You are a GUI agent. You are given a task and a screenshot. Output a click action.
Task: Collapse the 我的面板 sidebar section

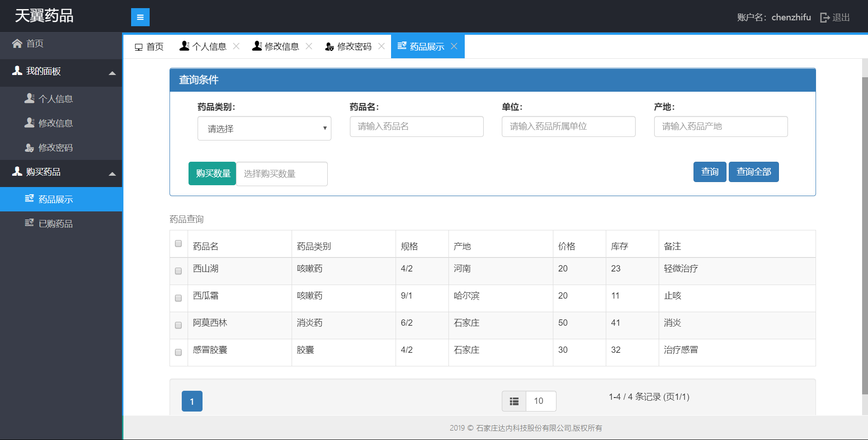point(112,73)
